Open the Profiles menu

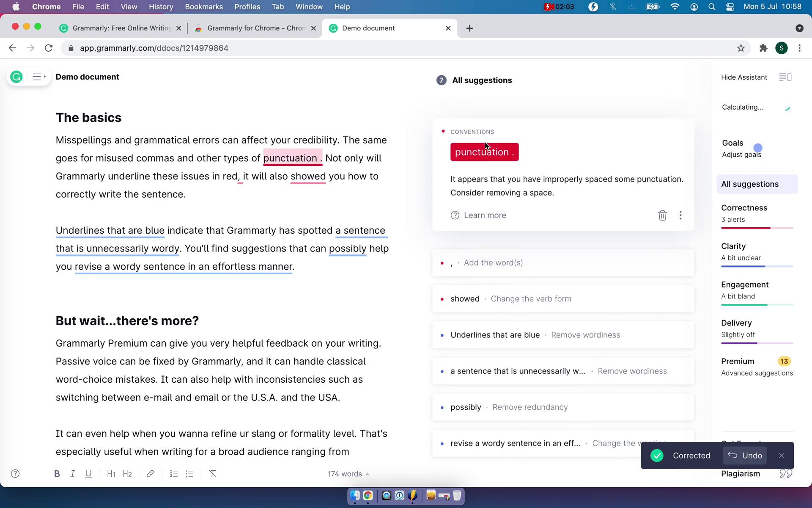(247, 7)
